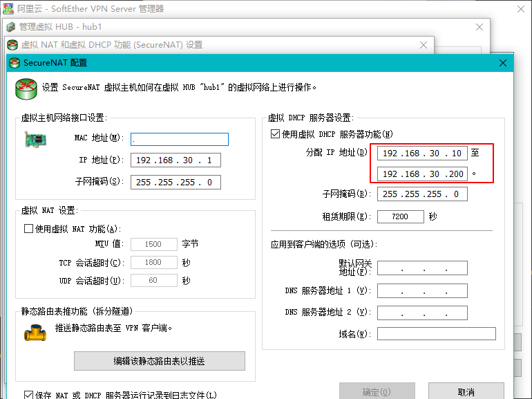Screen dimensions: 532x399
Task: Open edit static routing table to push button
Action: (x=160, y=361)
